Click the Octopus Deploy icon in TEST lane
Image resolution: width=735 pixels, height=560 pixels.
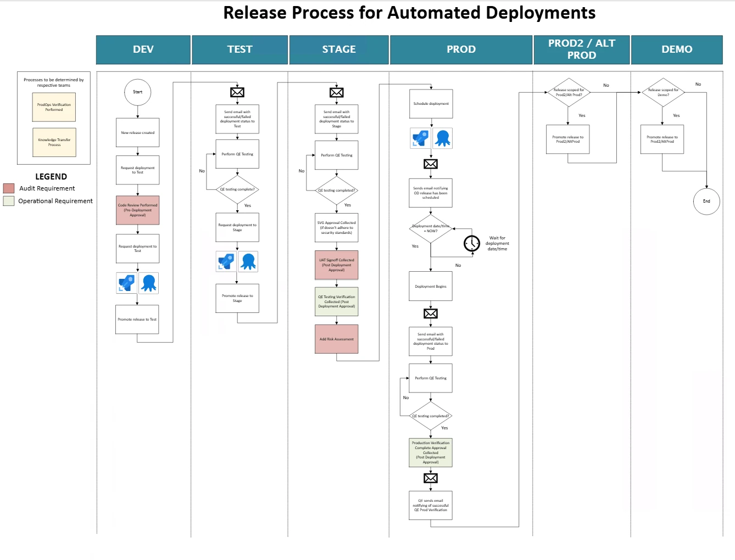pos(248,261)
